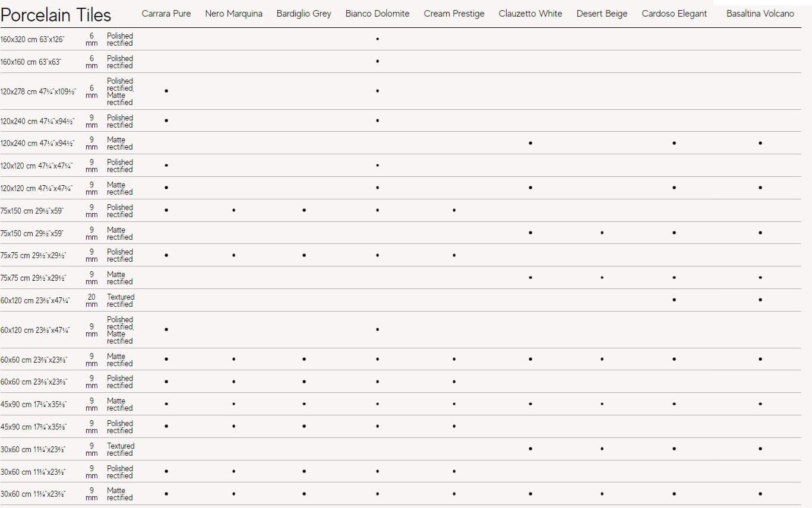812x508 pixels.
Task: Click Cardoso Elegant dot in 120x120 cm Matte row
Action: [674, 188]
